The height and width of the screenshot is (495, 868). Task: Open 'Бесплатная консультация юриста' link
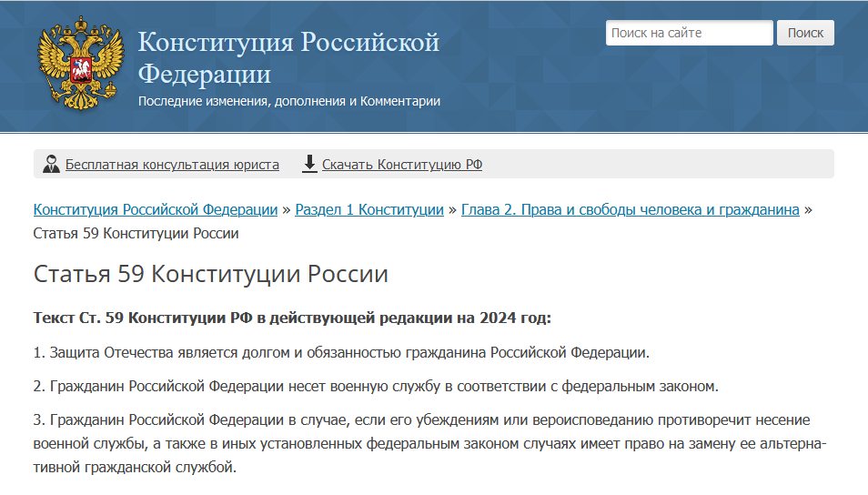click(x=172, y=165)
